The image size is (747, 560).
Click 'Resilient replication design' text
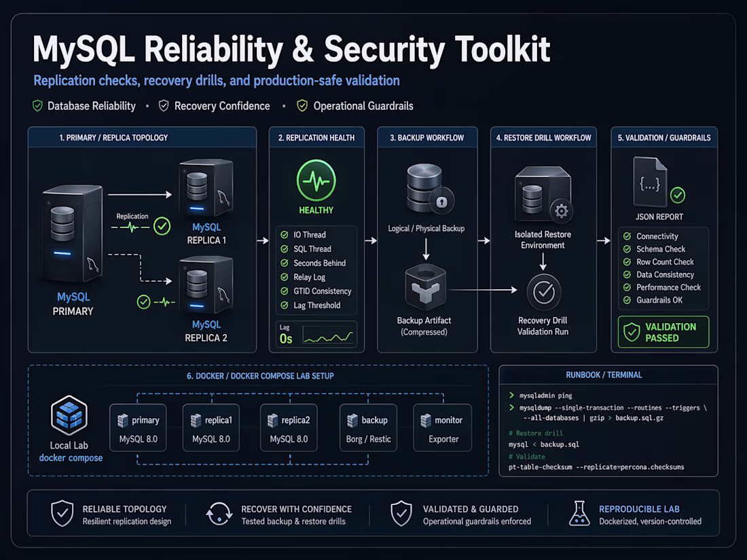tap(127, 521)
